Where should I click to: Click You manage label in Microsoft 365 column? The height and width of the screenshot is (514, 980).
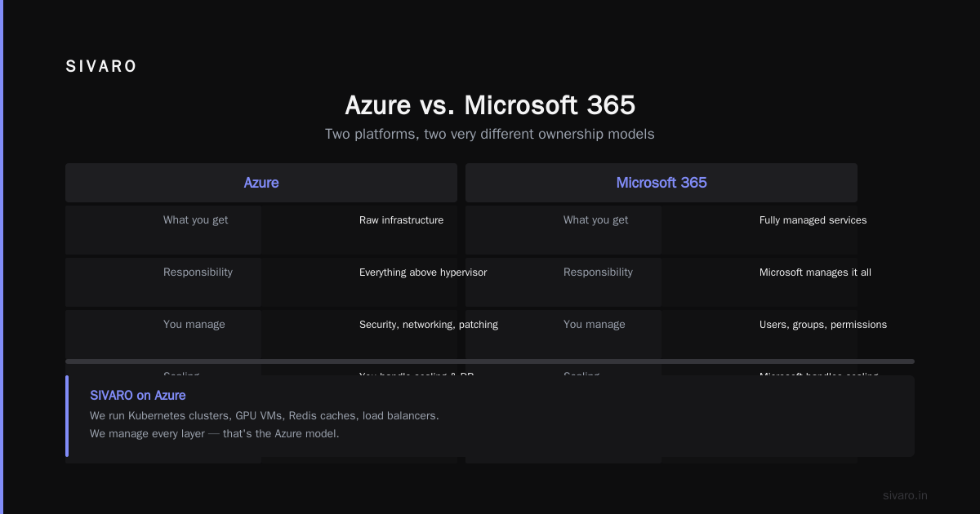click(x=595, y=325)
